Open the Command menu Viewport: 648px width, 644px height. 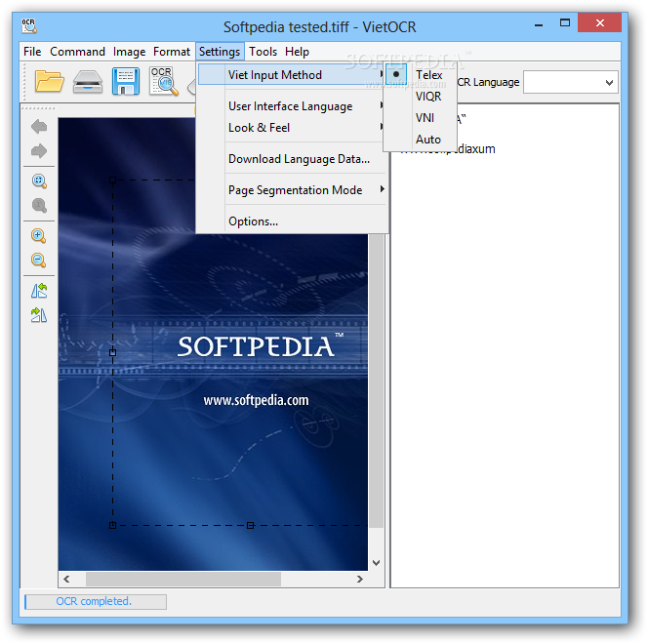tap(77, 52)
